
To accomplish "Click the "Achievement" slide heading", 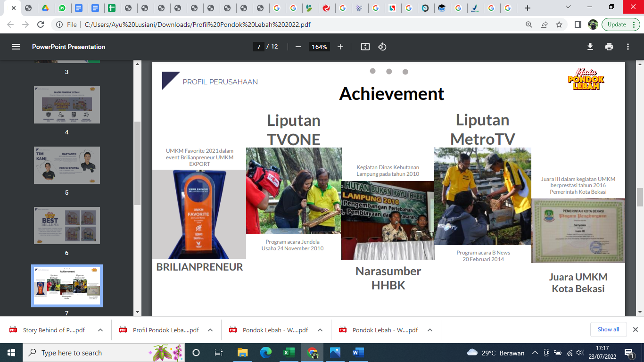I will (x=392, y=94).
